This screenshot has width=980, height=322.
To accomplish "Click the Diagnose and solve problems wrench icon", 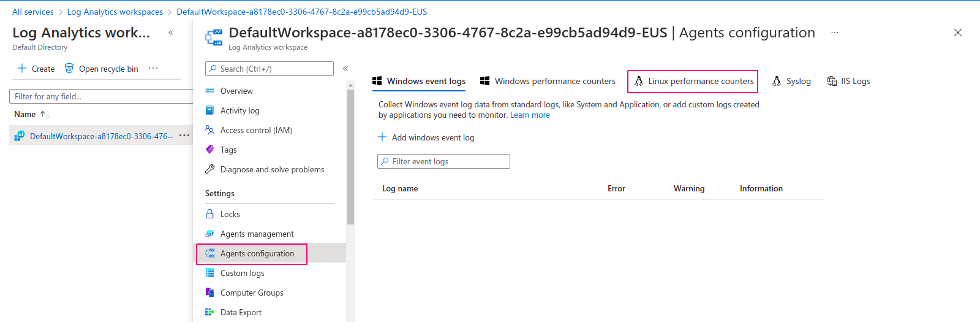I will click(209, 169).
